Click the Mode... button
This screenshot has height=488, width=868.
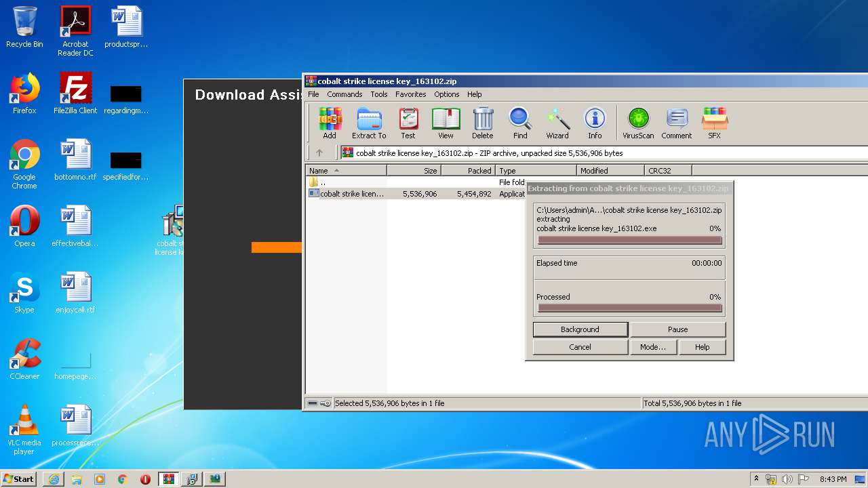653,347
